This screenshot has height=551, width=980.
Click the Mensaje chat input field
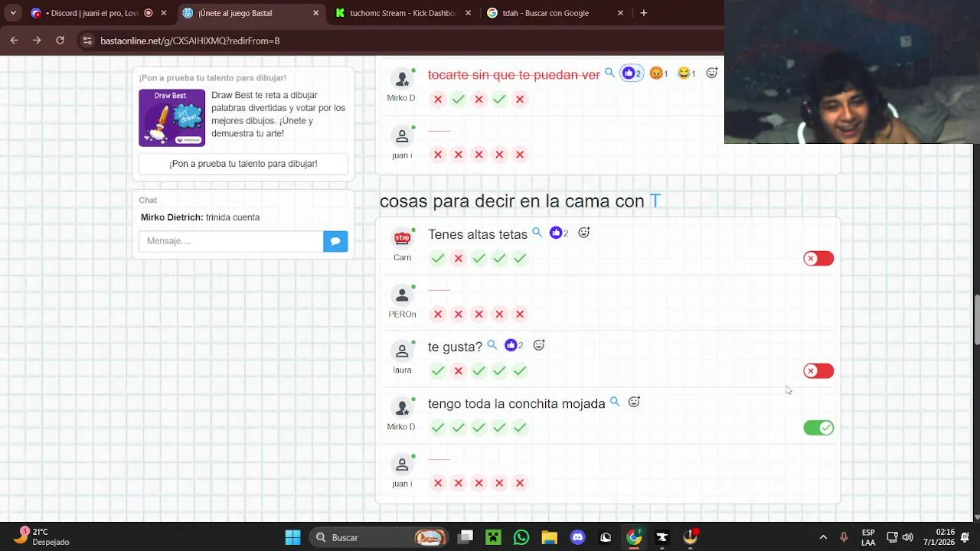point(230,241)
